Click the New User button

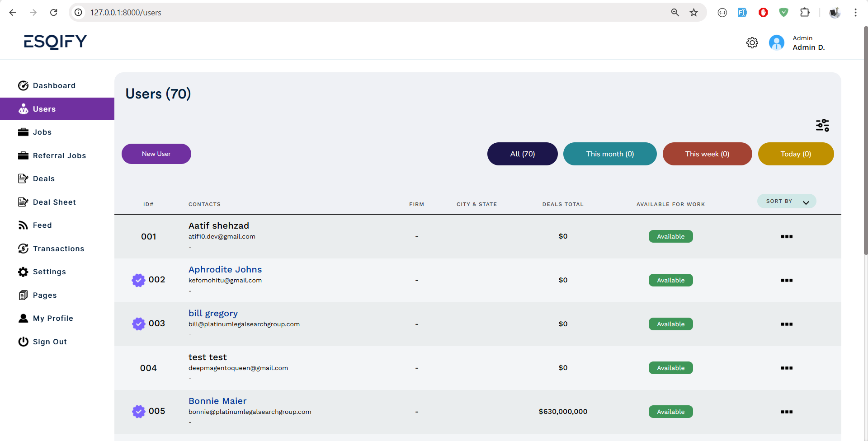156,154
